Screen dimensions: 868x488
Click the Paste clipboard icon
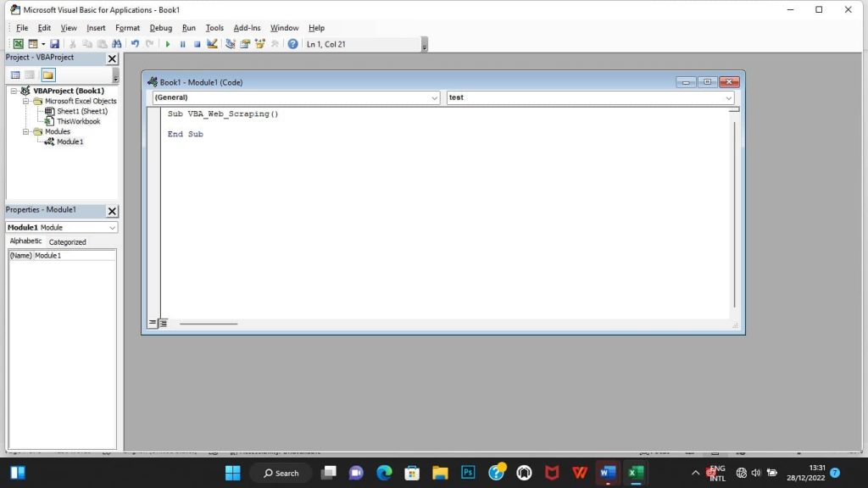(102, 44)
